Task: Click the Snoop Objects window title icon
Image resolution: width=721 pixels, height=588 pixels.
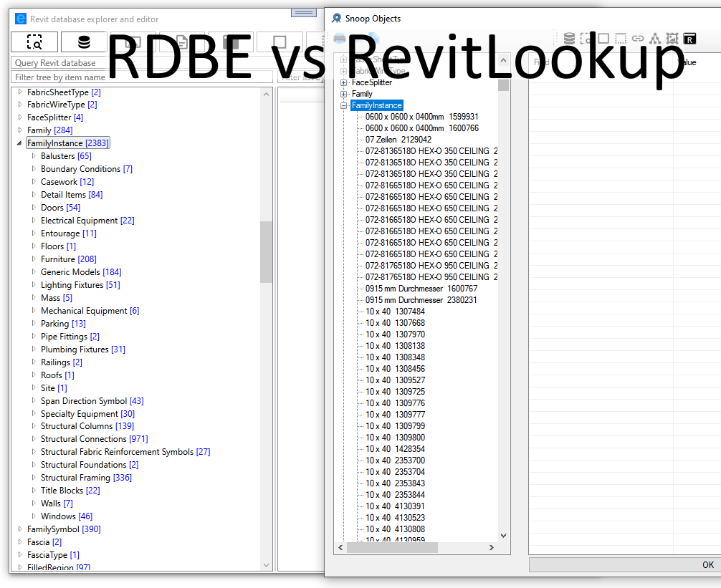Action: tap(337, 19)
